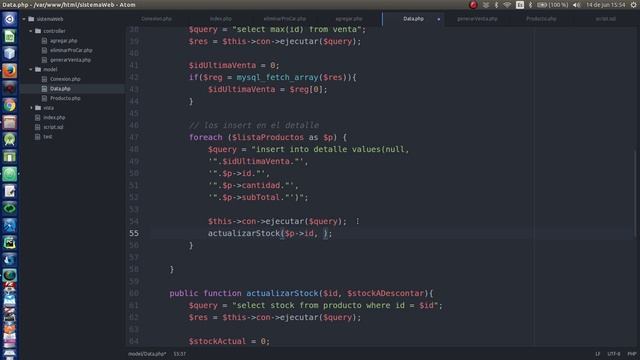Image resolution: width=640 pixels, height=360 pixels.
Task: Open index.php in the tree view
Action: click(54, 118)
